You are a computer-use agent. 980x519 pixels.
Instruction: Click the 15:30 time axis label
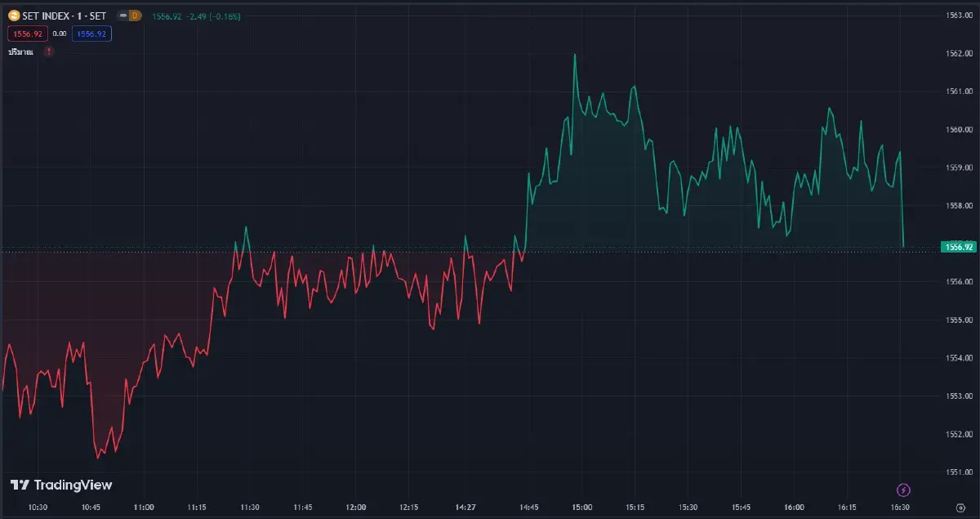[x=688, y=508]
